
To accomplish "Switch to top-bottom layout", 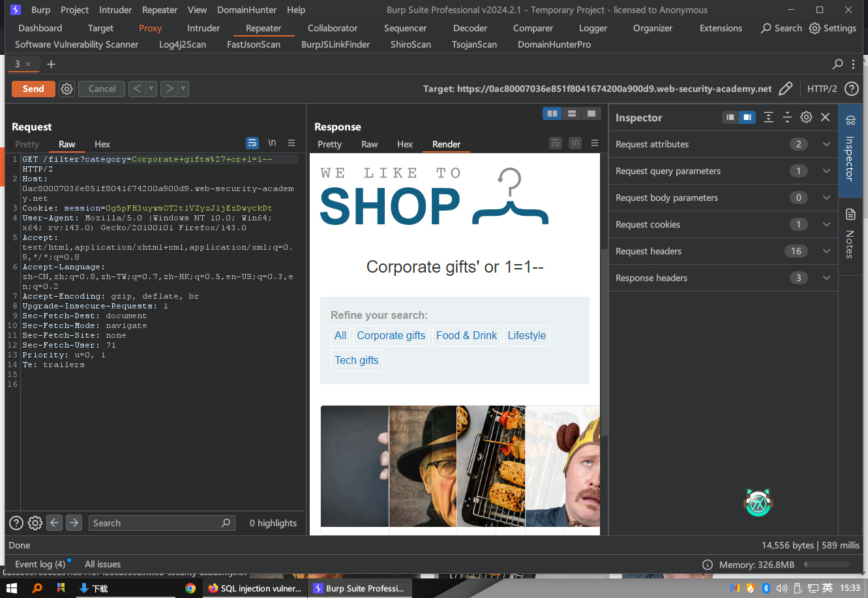I will coord(572,113).
